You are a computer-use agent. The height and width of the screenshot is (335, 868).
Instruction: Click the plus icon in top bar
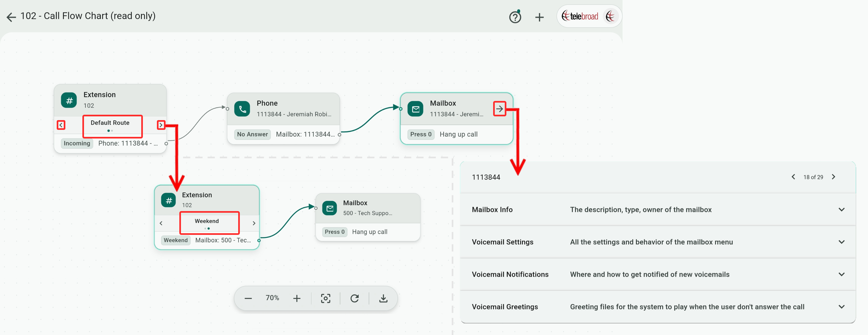(x=539, y=17)
